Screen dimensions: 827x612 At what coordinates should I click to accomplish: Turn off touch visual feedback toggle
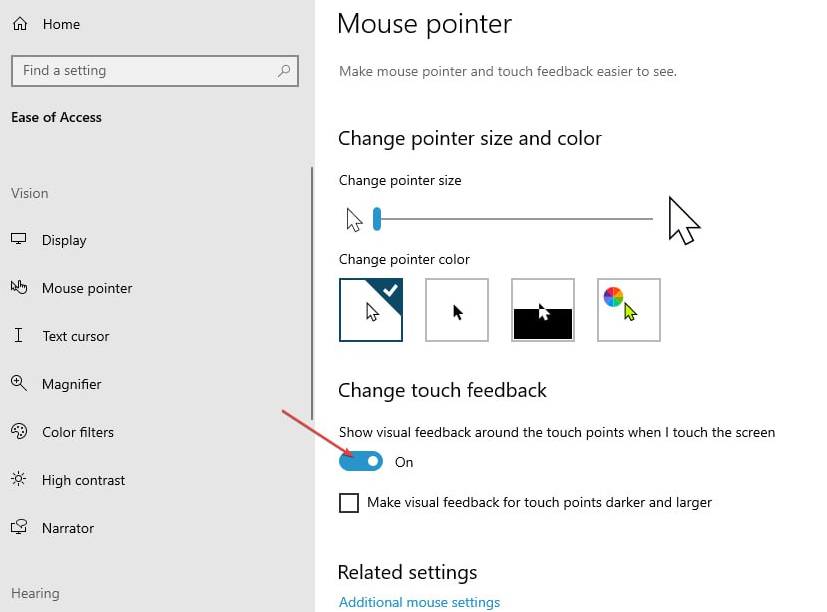361,461
